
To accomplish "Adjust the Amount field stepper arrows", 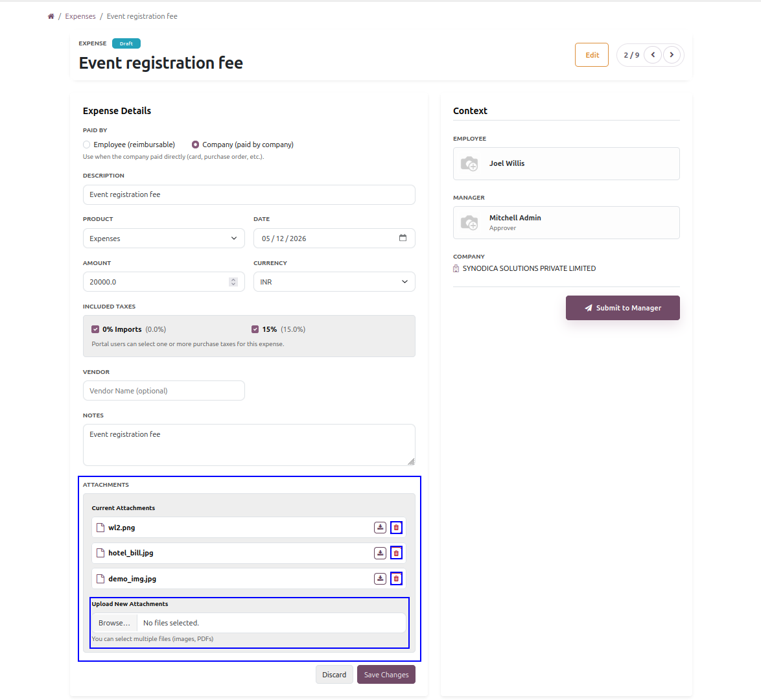I will click(233, 282).
